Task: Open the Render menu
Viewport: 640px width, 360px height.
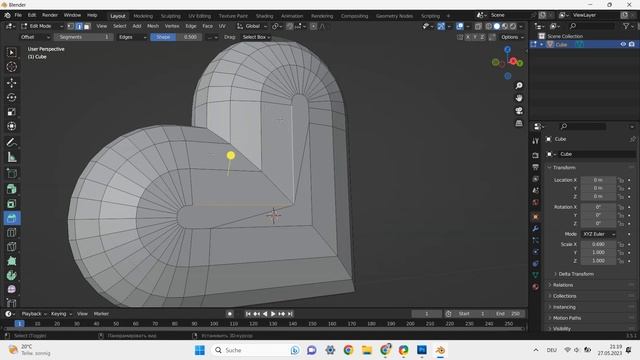Action: pos(50,15)
